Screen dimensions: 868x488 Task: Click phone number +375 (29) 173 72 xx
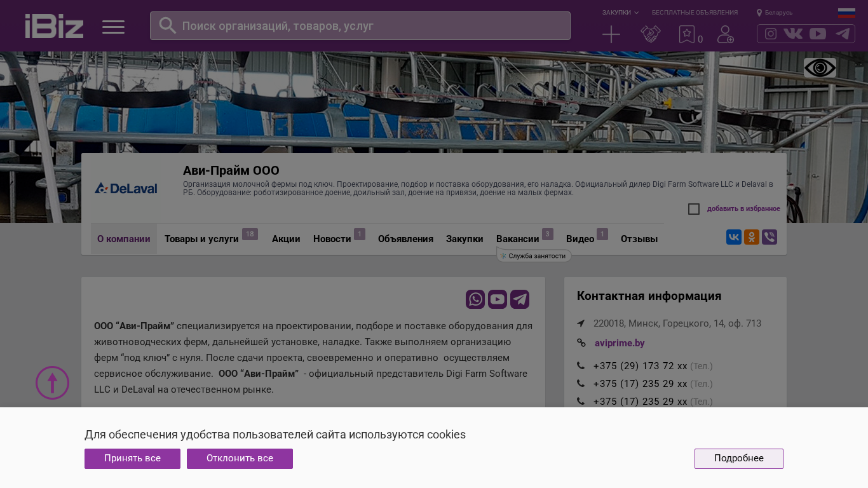[640, 366]
